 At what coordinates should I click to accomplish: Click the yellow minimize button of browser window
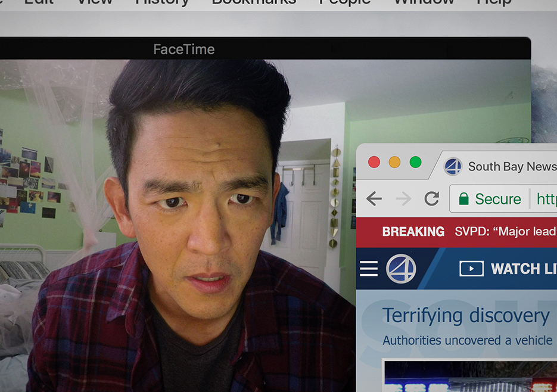394,162
